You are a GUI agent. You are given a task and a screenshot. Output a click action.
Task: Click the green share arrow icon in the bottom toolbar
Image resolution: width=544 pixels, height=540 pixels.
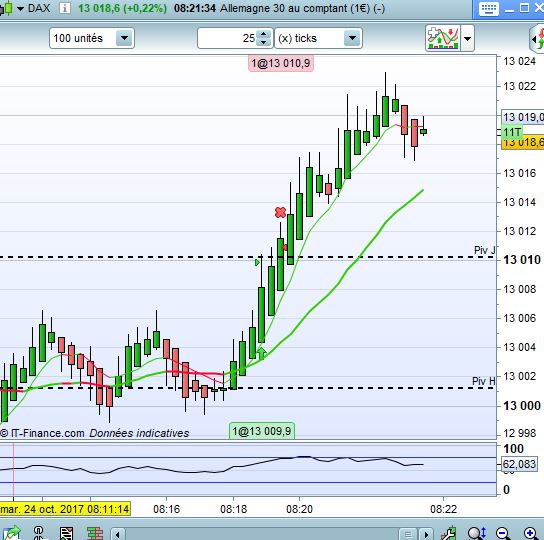point(11,533)
